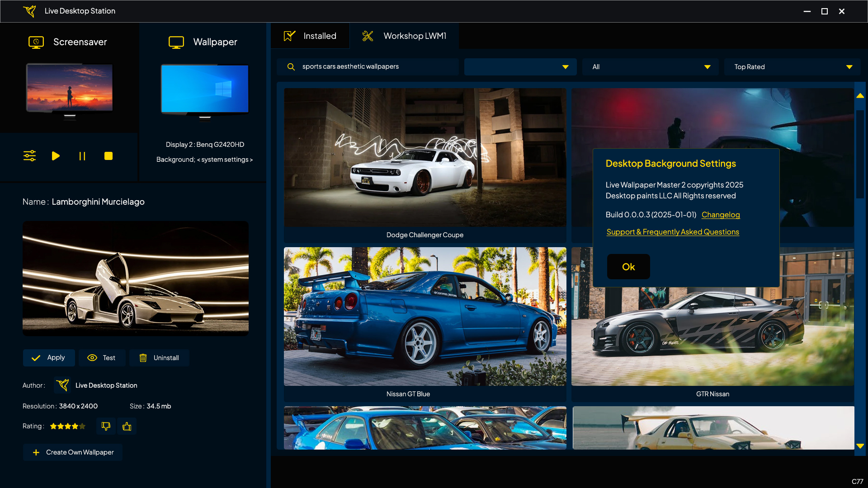Switch to the Workshop LWM1 tab
The image size is (868, 488).
(x=405, y=36)
